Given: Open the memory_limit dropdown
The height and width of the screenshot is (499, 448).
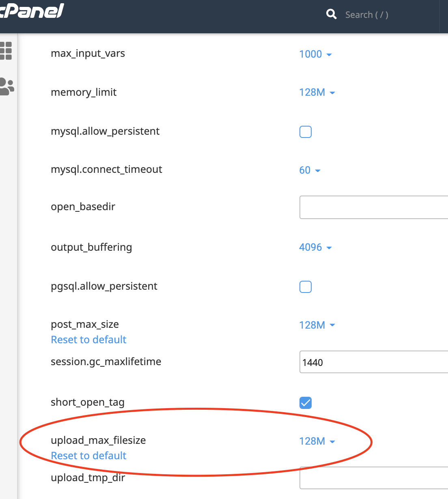Looking at the screenshot, I should 318,92.
